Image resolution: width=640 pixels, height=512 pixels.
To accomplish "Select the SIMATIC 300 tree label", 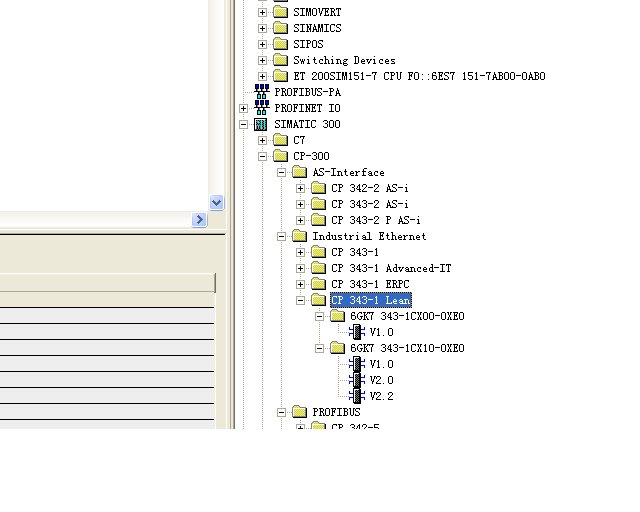I will coord(307,124).
